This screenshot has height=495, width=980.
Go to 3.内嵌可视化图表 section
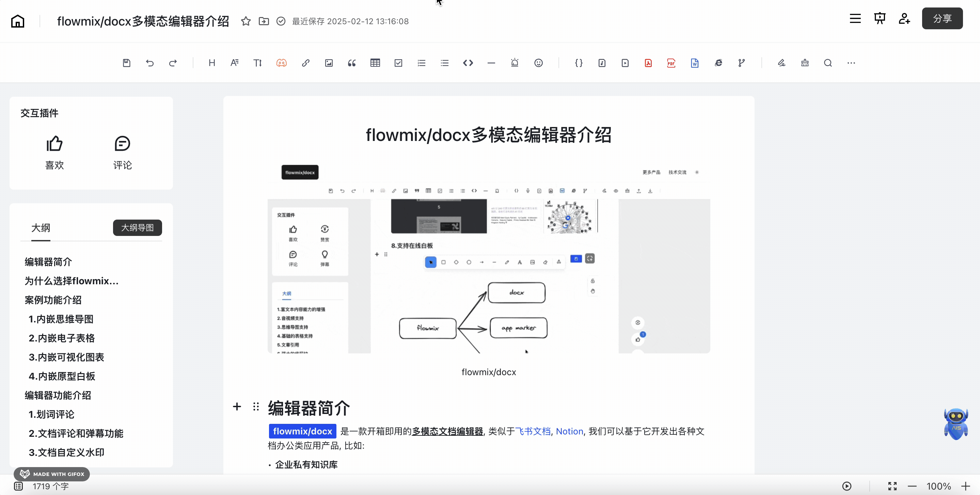pyautogui.click(x=66, y=357)
